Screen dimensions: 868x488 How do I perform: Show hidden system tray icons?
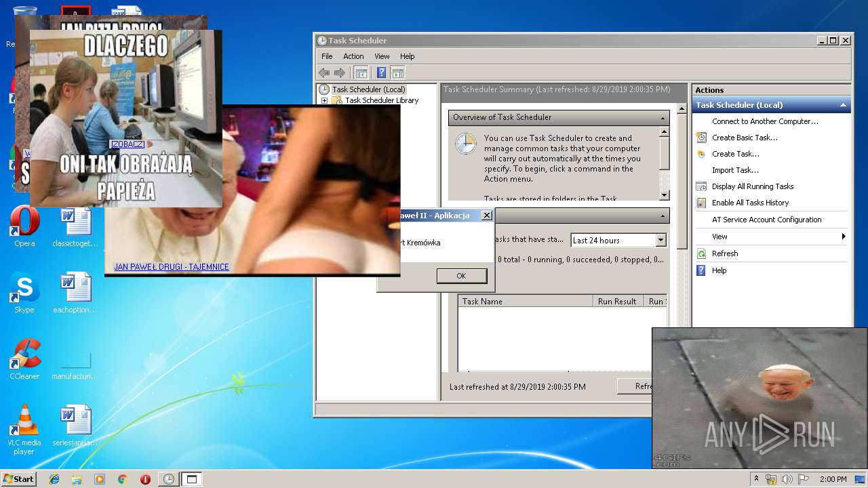tap(756, 479)
